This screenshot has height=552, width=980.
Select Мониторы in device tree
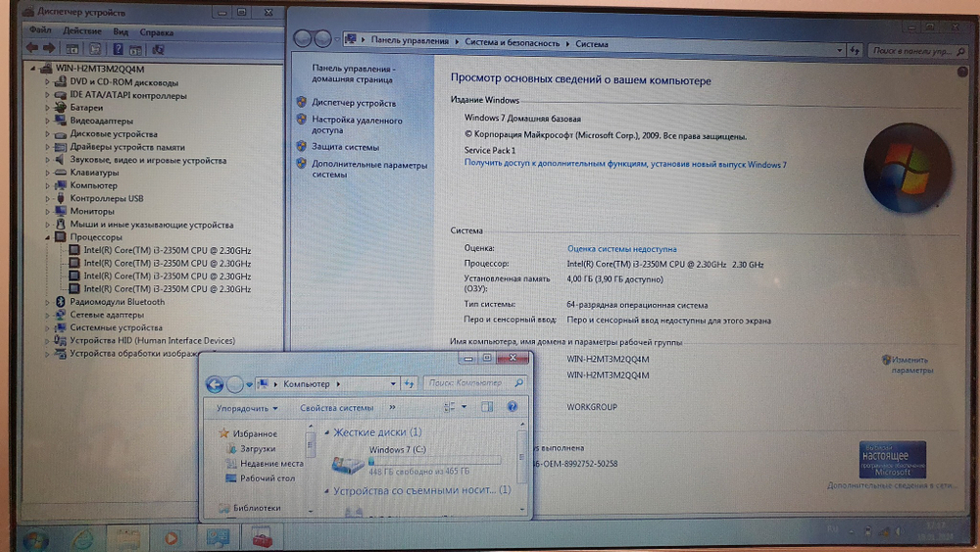92,212
